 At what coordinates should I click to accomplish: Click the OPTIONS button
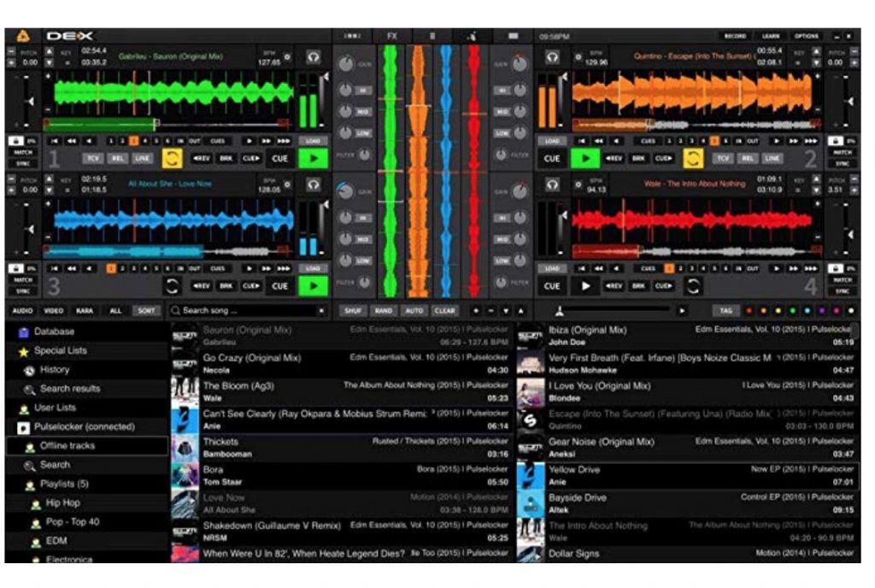click(x=806, y=37)
